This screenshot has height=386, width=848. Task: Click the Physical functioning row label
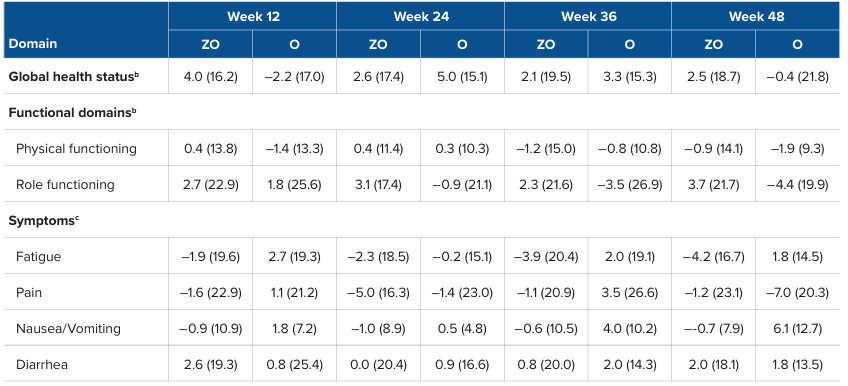pyautogui.click(x=76, y=148)
